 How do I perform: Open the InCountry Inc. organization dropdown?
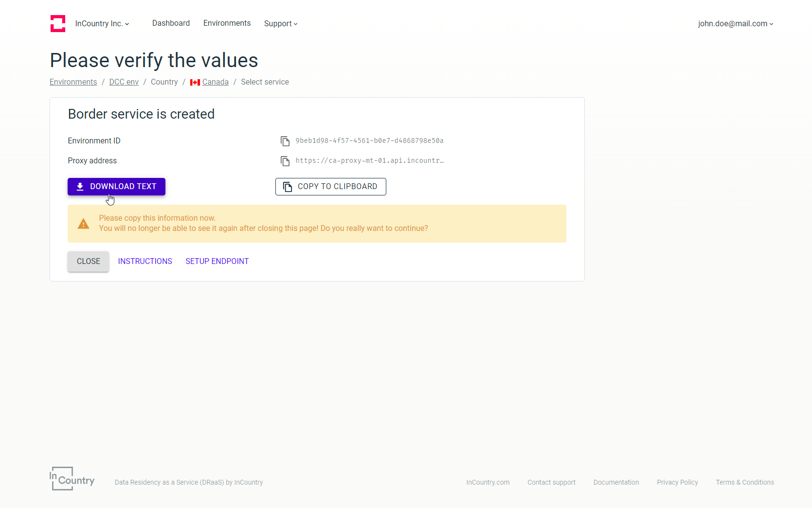[102, 23]
